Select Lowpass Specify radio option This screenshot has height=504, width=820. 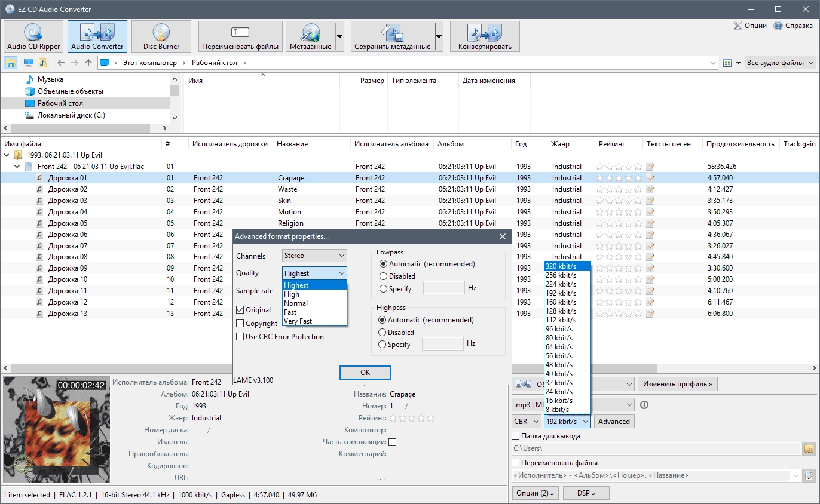[383, 289]
